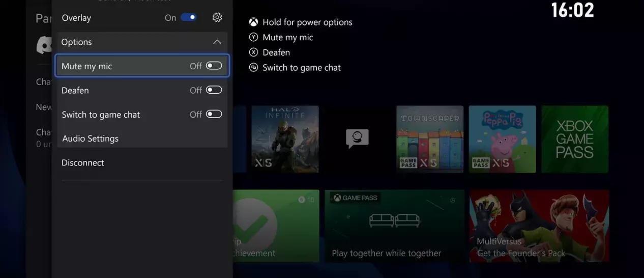The image size is (644, 278).
Task: Click 'Mute my mic' hint text
Action: click(288, 38)
